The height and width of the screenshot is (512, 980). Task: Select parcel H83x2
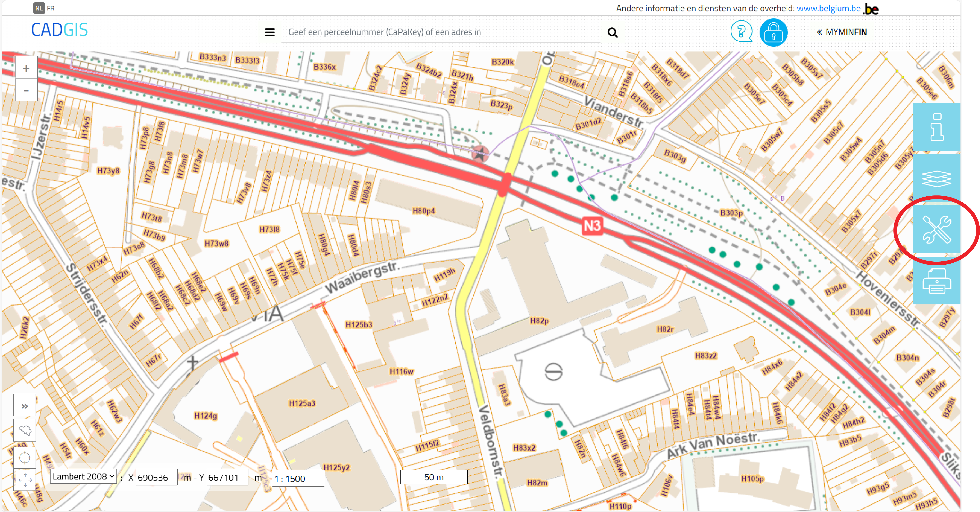524,448
